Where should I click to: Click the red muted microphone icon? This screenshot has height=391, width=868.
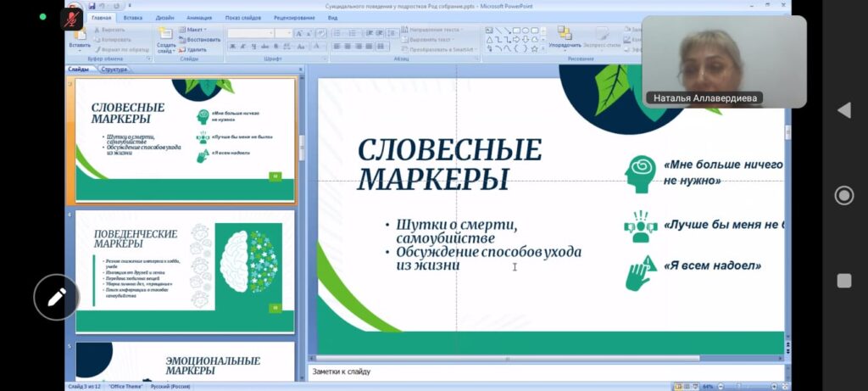coord(73,18)
